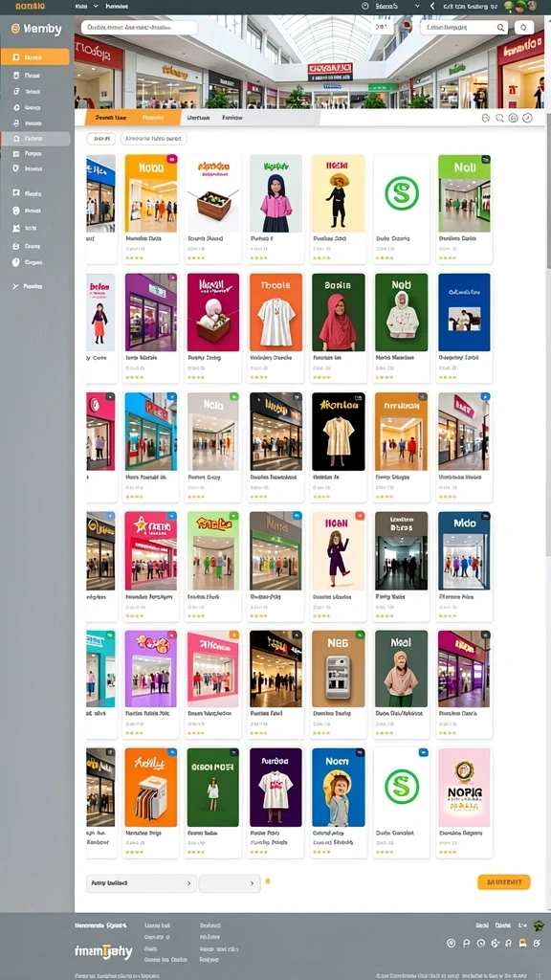Open the dark green card with the beige-hooded person

401,684
